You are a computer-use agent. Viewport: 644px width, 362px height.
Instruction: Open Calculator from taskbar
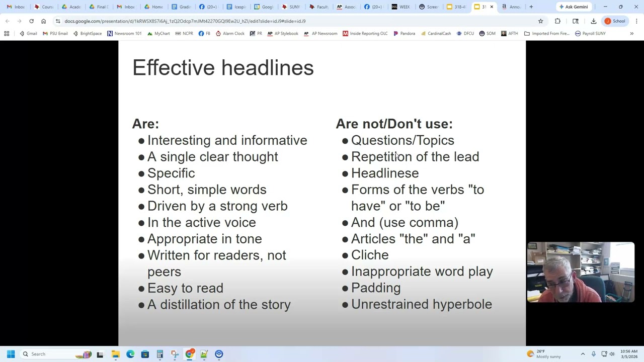point(159,354)
